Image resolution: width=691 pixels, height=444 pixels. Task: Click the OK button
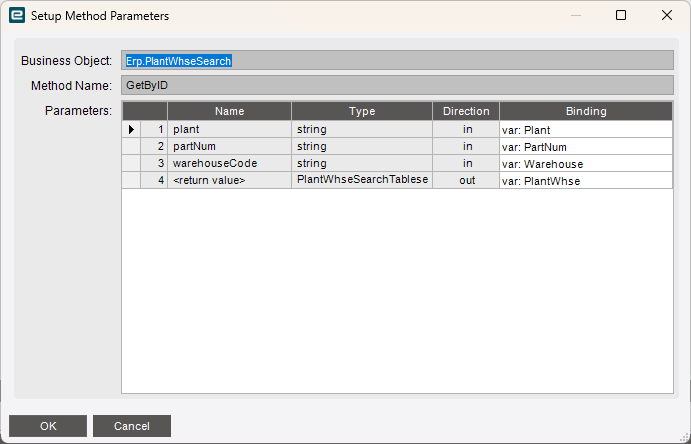tap(48, 426)
